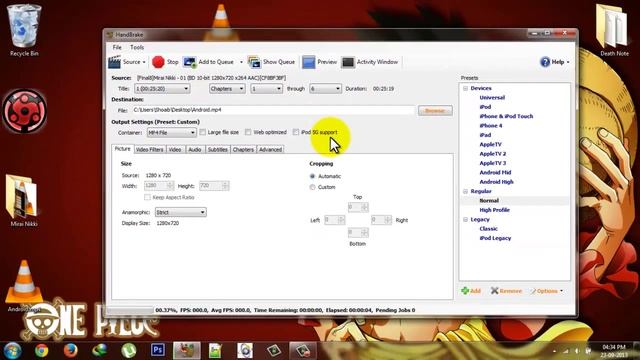Collapse the Regular preset group
640x360 pixels.
465,191
